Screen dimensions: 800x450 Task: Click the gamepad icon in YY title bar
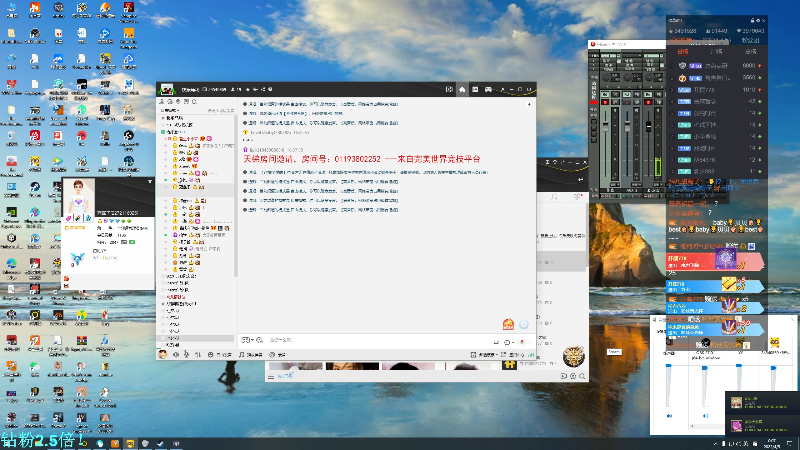pyautogui.click(x=488, y=89)
